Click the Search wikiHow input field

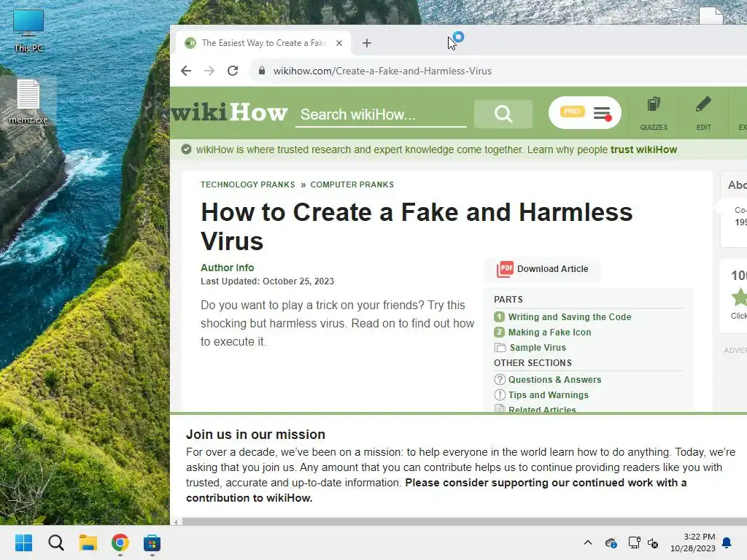click(x=381, y=114)
